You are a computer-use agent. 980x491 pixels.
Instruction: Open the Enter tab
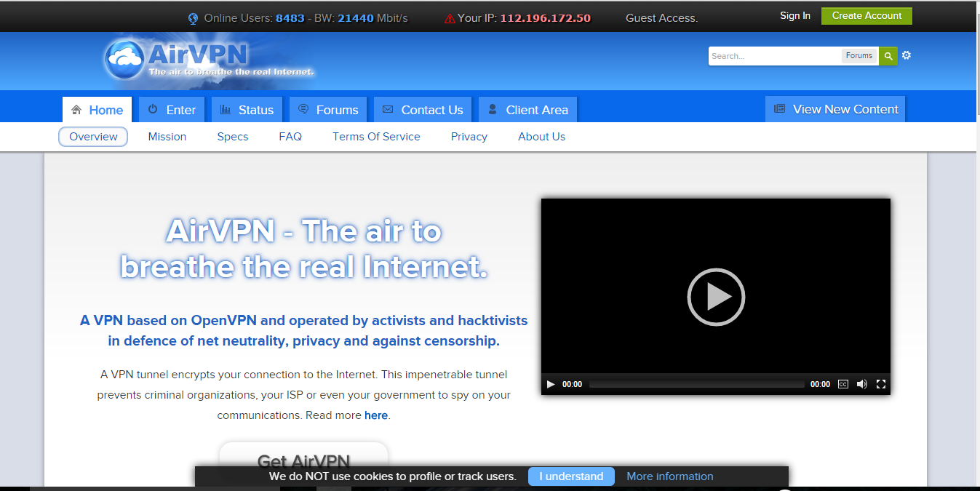click(172, 110)
